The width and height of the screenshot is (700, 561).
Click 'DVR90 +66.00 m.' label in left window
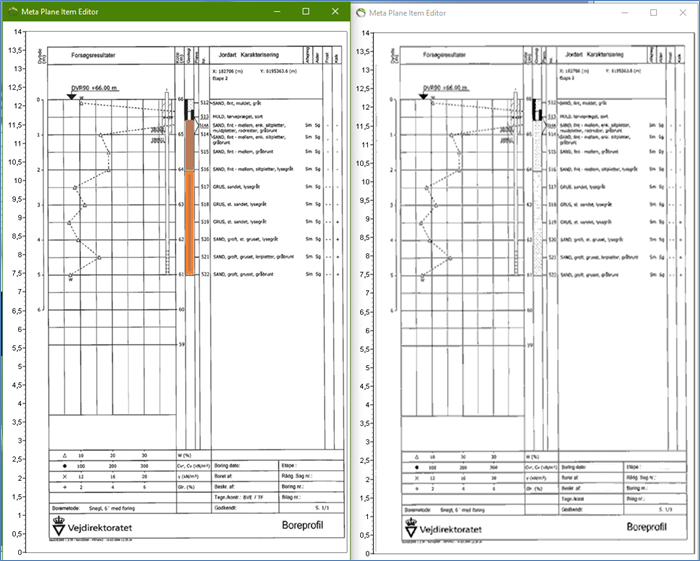[95, 88]
